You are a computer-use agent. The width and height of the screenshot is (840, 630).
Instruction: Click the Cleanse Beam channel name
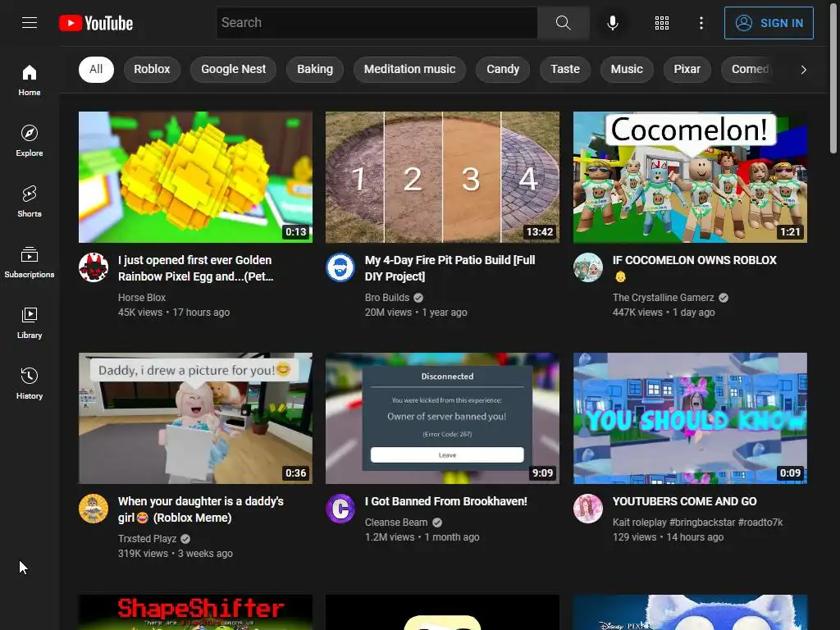point(396,523)
